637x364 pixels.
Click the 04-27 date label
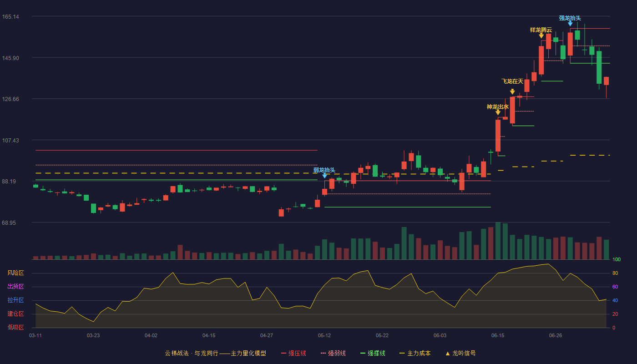(267, 335)
